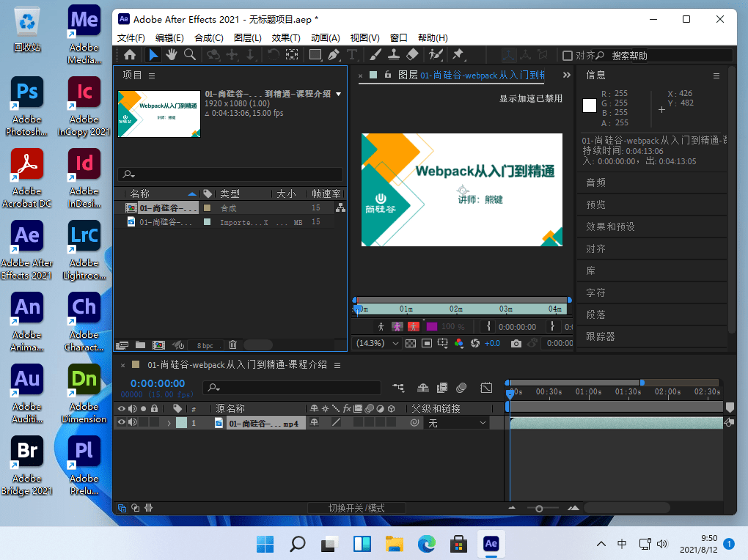
Task: Click the show channel RGB icon
Action: [x=459, y=344]
